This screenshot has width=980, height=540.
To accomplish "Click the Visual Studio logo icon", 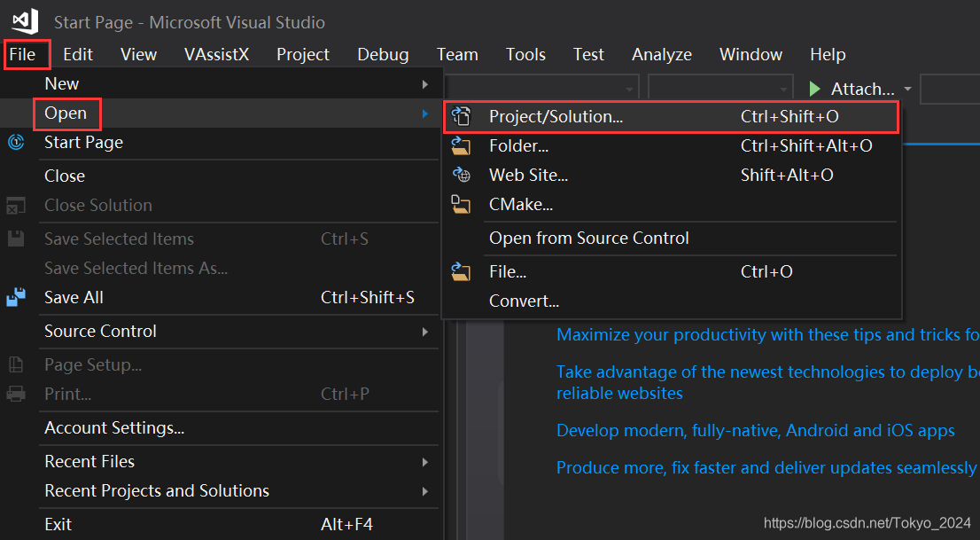I will 25,21.
